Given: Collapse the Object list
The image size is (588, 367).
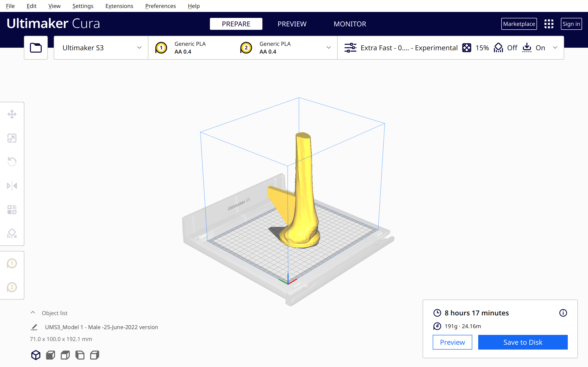Looking at the screenshot, I should tap(33, 313).
